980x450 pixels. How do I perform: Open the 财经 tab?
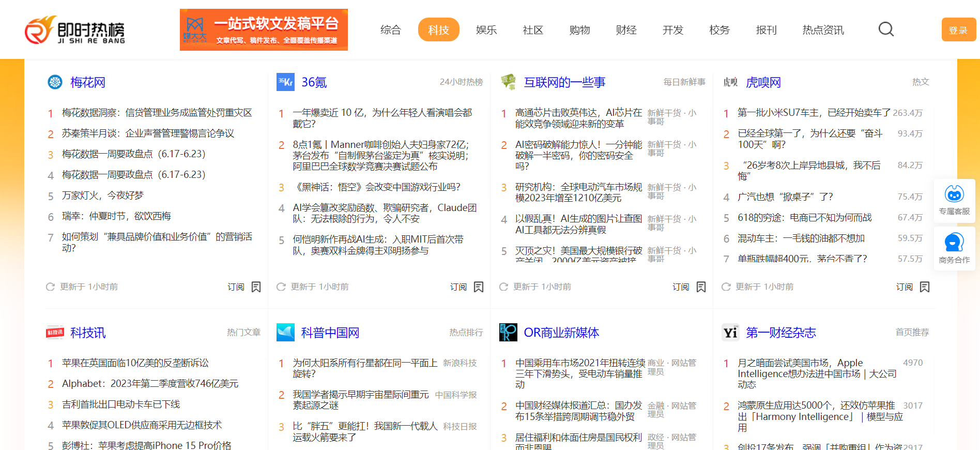626,30
